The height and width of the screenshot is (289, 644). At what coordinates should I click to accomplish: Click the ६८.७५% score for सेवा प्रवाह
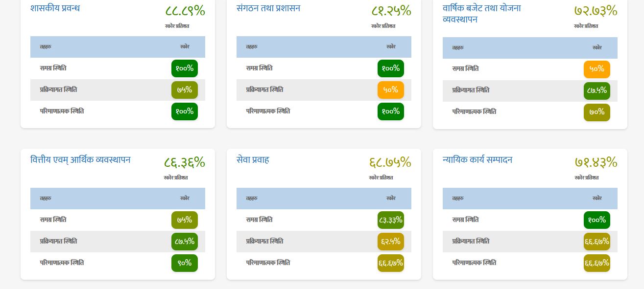390,162
